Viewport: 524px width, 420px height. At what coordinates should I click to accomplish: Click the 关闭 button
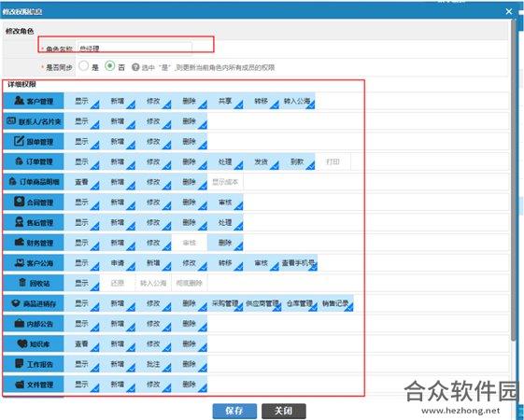283,411
